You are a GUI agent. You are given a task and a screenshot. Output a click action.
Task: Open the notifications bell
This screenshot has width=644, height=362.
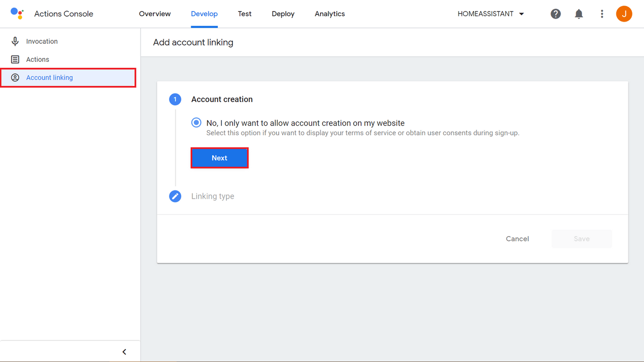coord(579,14)
